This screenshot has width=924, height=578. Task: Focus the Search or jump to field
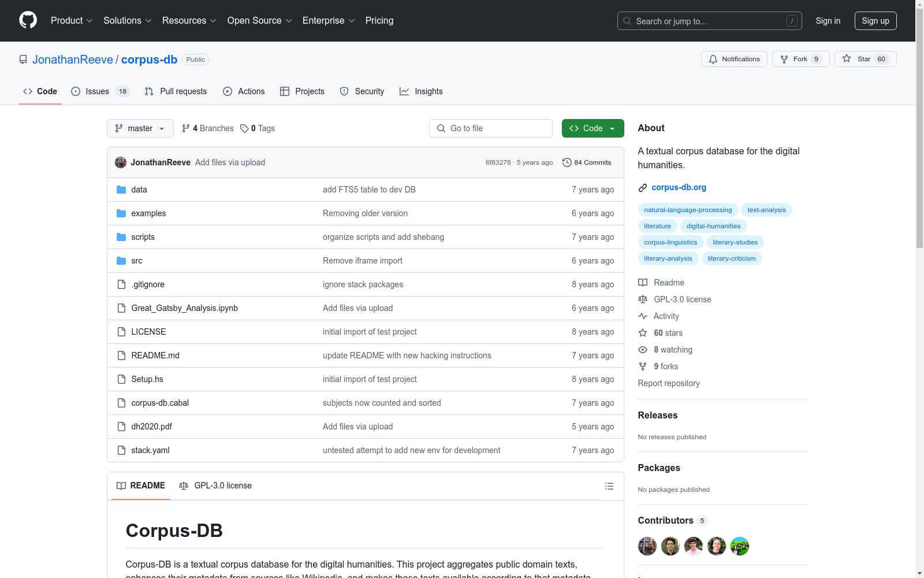(710, 21)
